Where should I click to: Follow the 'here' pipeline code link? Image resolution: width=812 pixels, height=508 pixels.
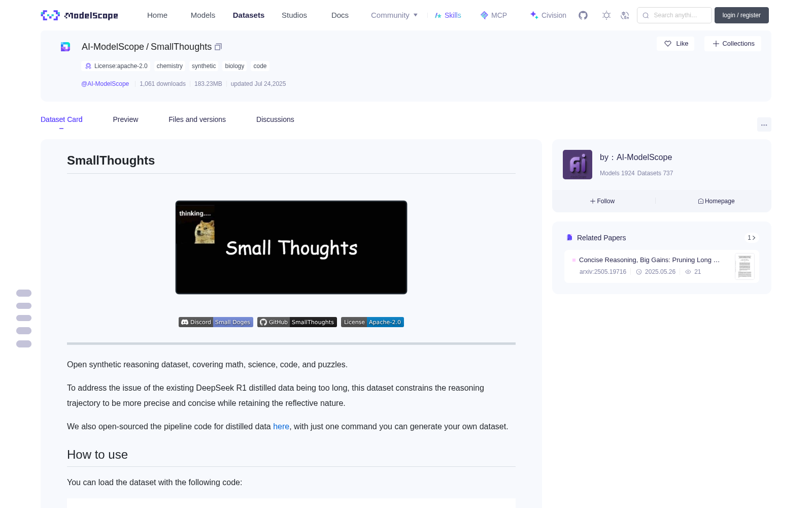click(281, 426)
